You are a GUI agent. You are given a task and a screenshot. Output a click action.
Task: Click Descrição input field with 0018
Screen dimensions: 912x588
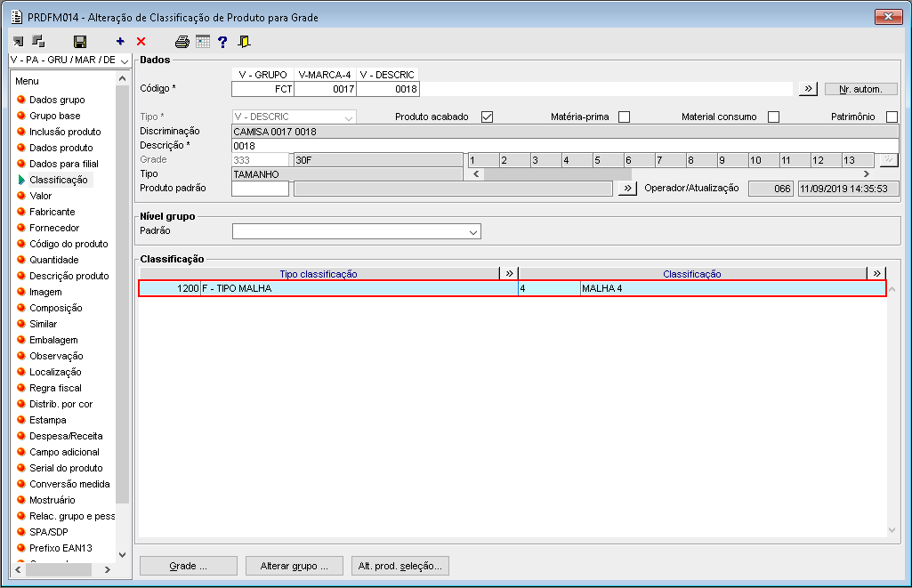565,146
